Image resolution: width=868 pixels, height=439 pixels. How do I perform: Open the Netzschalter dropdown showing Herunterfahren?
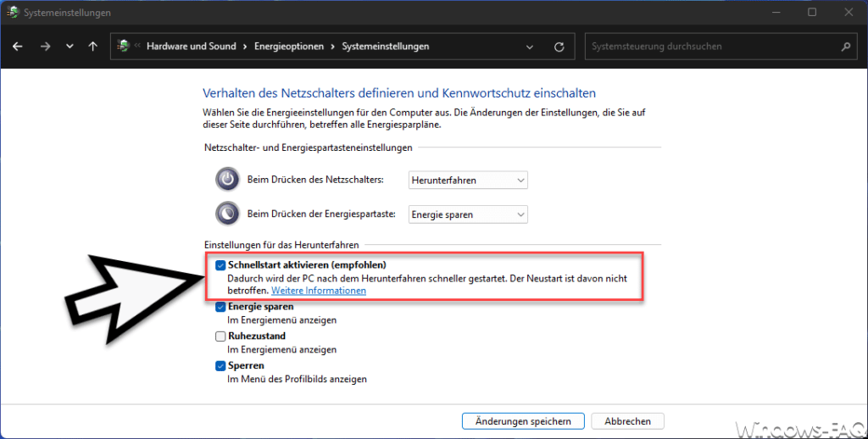[x=468, y=181]
